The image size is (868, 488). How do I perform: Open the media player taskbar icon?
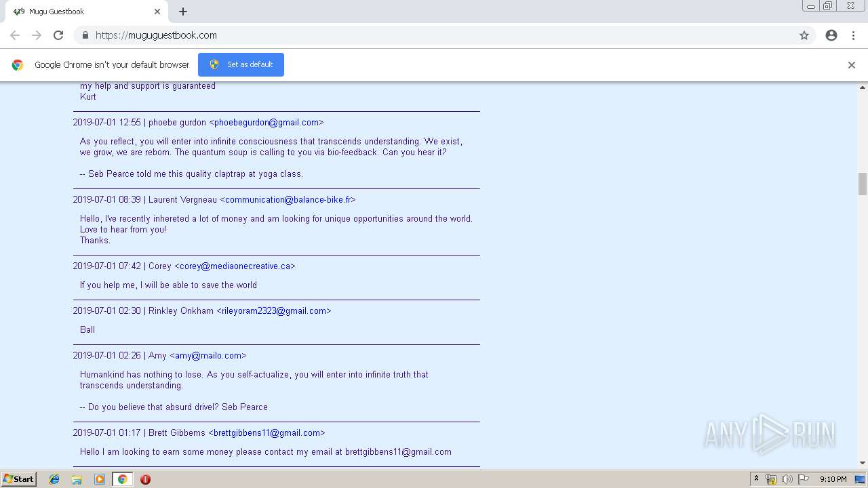click(100, 479)
